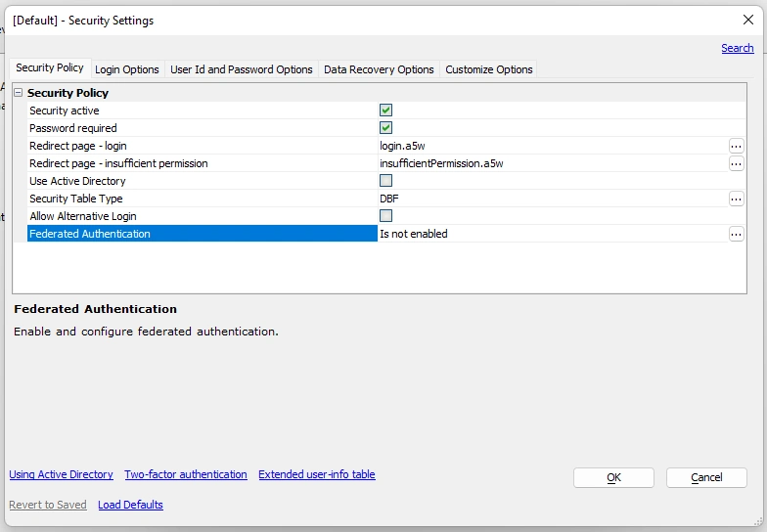The image size is (767, 532).
Task: Click the Load Defaults link
Action: [131, 505]
